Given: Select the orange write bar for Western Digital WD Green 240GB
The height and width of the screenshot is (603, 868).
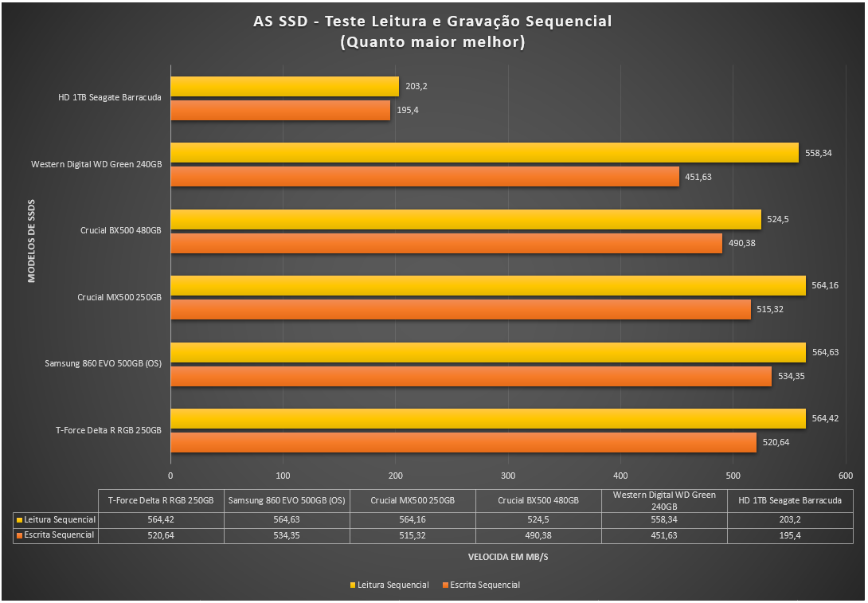Looking at the screenshot, I should [x=424, y=177].
